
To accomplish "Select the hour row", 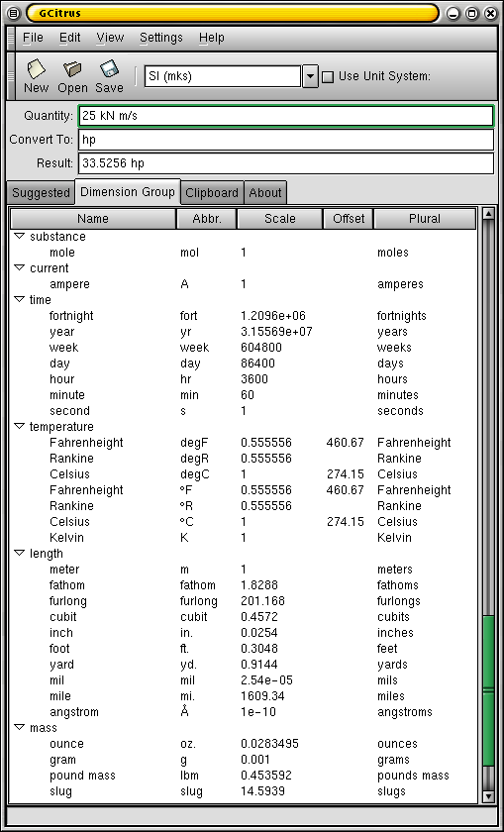I will [243, 378].
